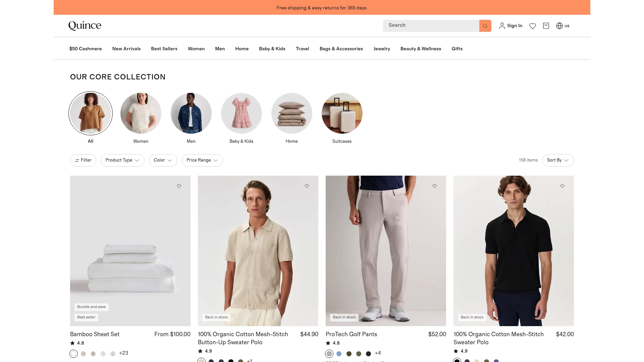Click the '$52.00' price
The image size is (644, 362).
[437, 334]
